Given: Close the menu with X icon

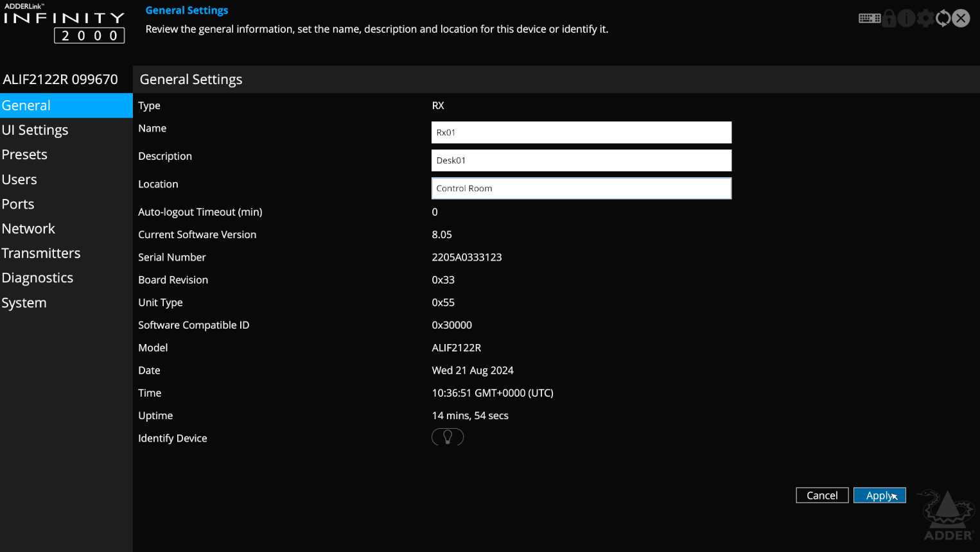Looking at the screenshot, I should click(x=961, y=18).
